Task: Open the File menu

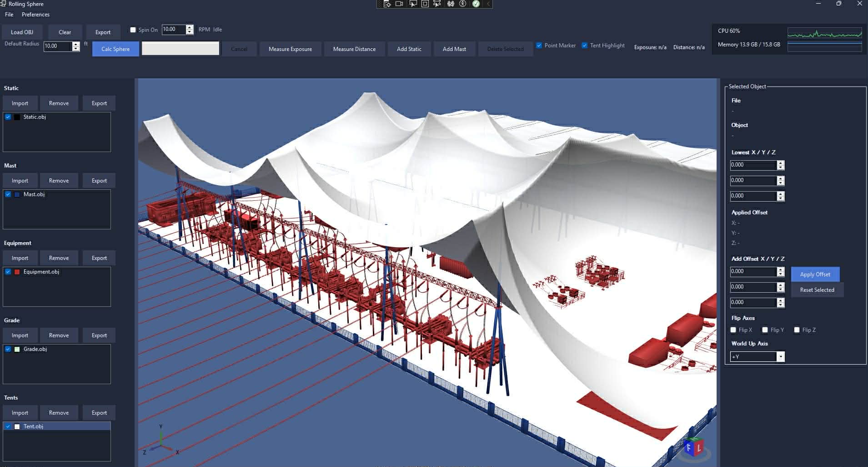Action: 9,15
